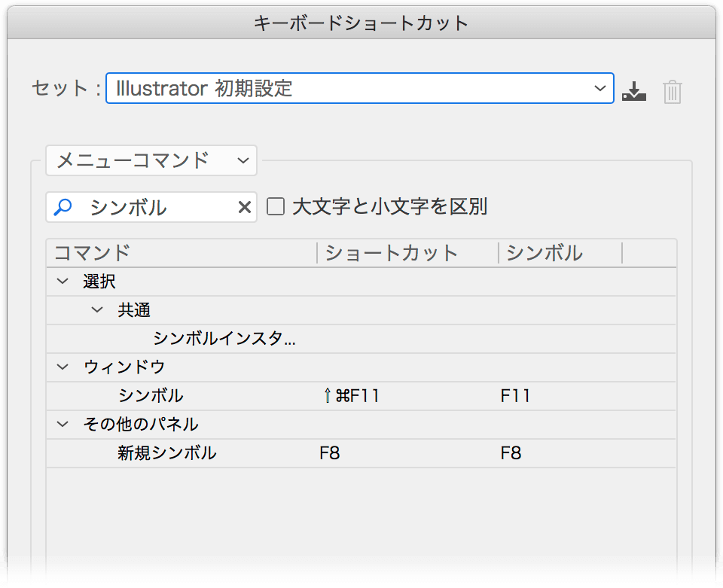Screen dimensions: 723x588
Task: Click the magnifier search icon
Action: (63, 207)
